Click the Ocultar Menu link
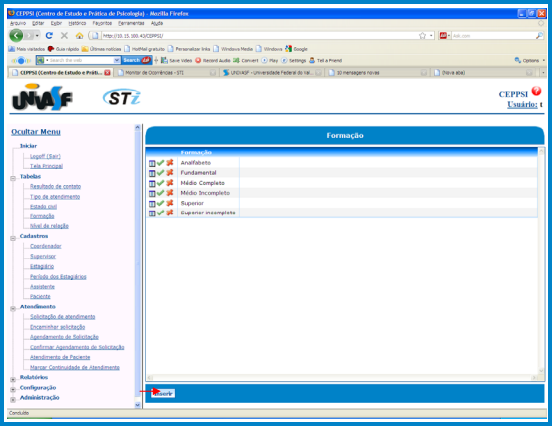 (x=36, y=132)
